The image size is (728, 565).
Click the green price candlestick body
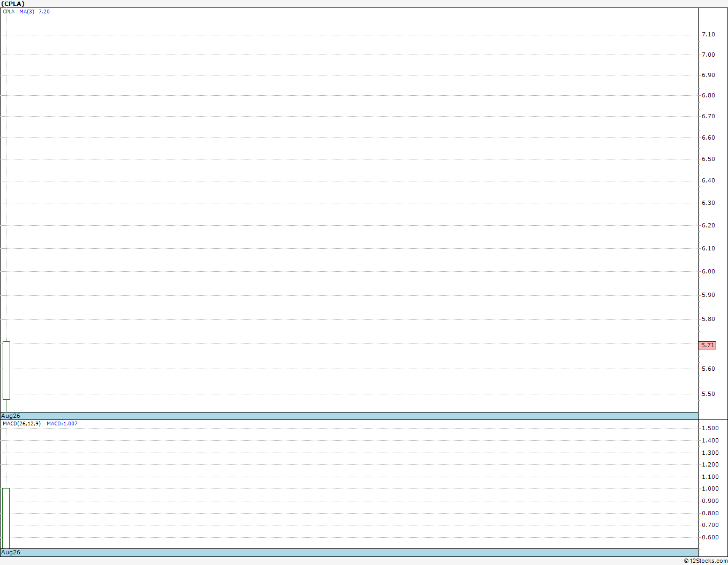tap(6, 370)
